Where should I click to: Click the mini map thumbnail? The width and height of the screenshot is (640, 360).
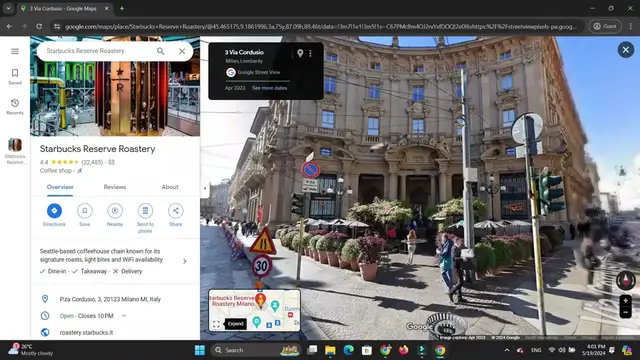pyautogui.click(x=254, y=310)
